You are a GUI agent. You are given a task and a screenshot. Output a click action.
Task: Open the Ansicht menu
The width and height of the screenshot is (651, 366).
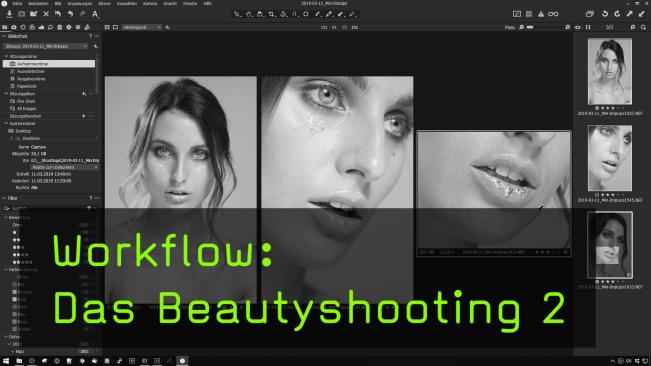(170, 3)
